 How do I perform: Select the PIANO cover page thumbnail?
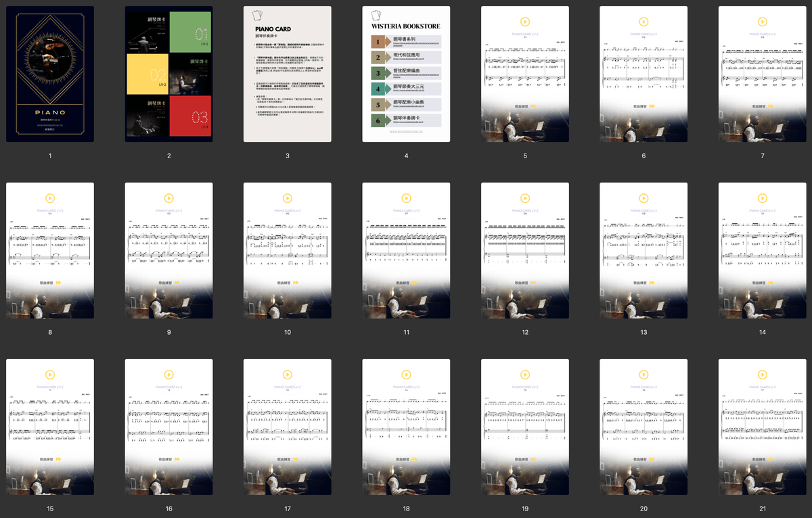click(x=50, y=74)
